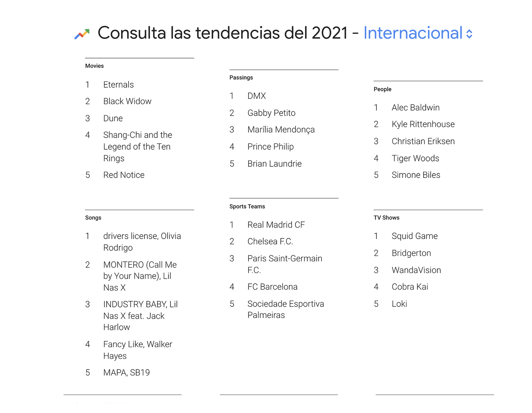Click the Google Trends arrow logo
Image resolution: width=532 pixels, height=413 pixels.
click(x=82, y=34)
